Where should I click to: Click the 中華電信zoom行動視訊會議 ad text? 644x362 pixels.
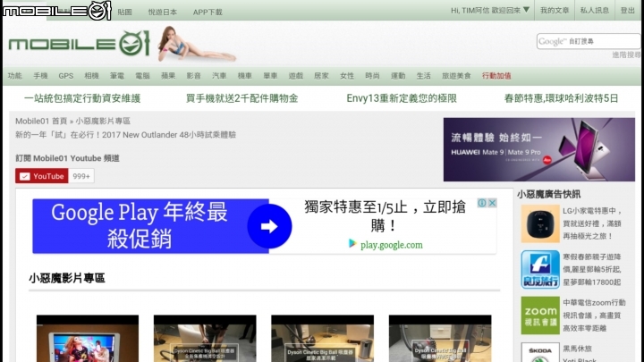point(594,316)
